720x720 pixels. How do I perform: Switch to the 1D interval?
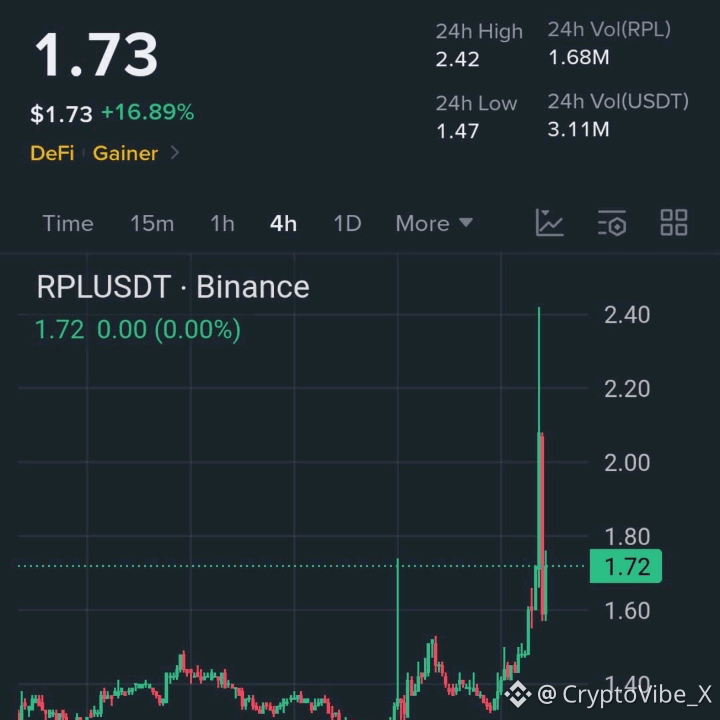tap(347, 224)
